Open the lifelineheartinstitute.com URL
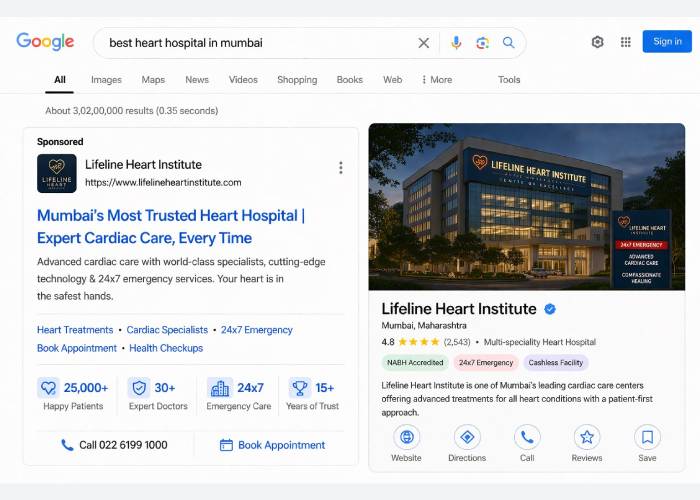Screen dimensions: 700x500 click(163, 183)
